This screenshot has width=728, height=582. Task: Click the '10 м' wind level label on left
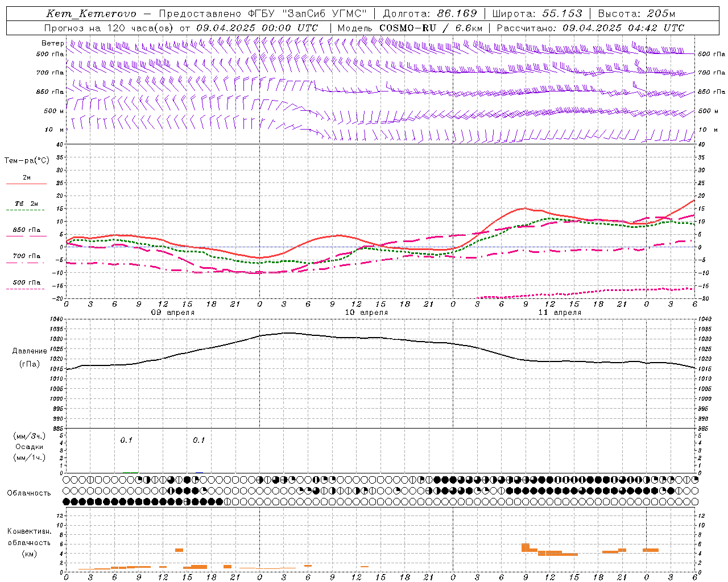[x=55, y=130]
